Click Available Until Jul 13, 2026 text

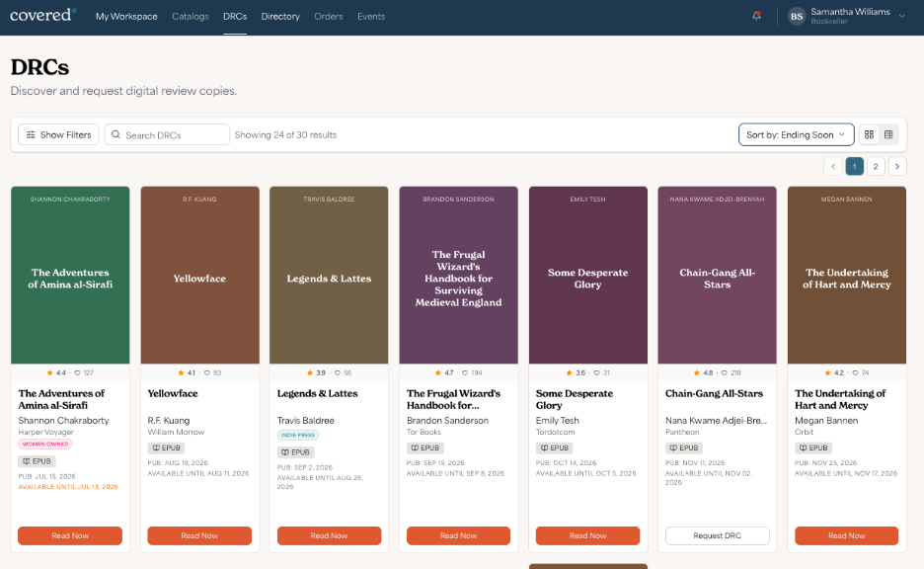[68, 487]
